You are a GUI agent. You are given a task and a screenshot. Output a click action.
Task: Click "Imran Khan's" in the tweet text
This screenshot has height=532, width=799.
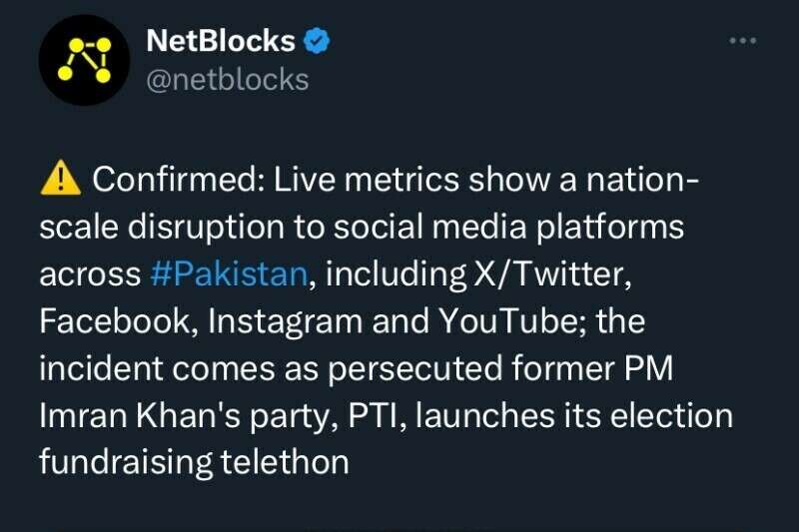(130, 413)
